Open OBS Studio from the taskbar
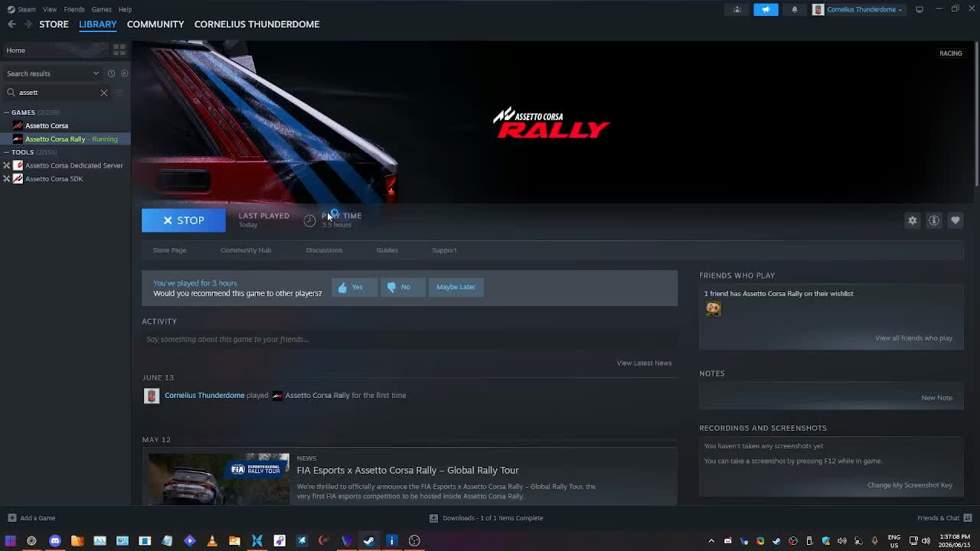The width and height of the screenshot is (980, 551). pos(414,541)
